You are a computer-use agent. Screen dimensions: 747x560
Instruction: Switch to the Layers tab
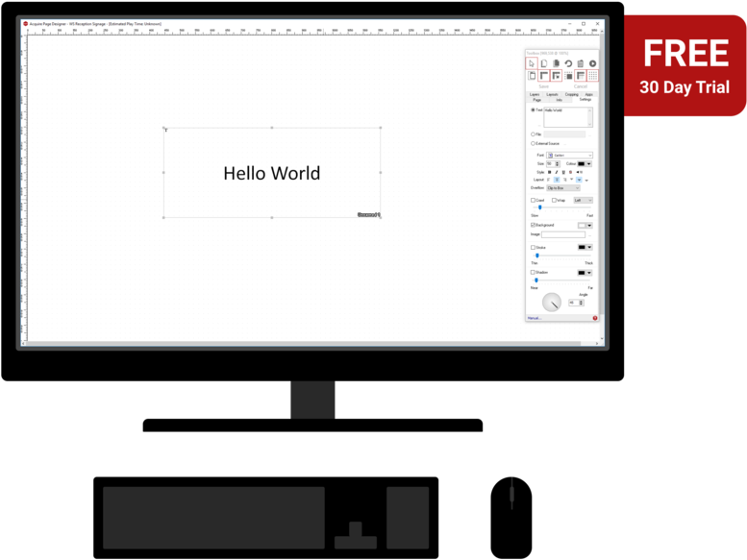pyautogui.click(x=535, y=94)
